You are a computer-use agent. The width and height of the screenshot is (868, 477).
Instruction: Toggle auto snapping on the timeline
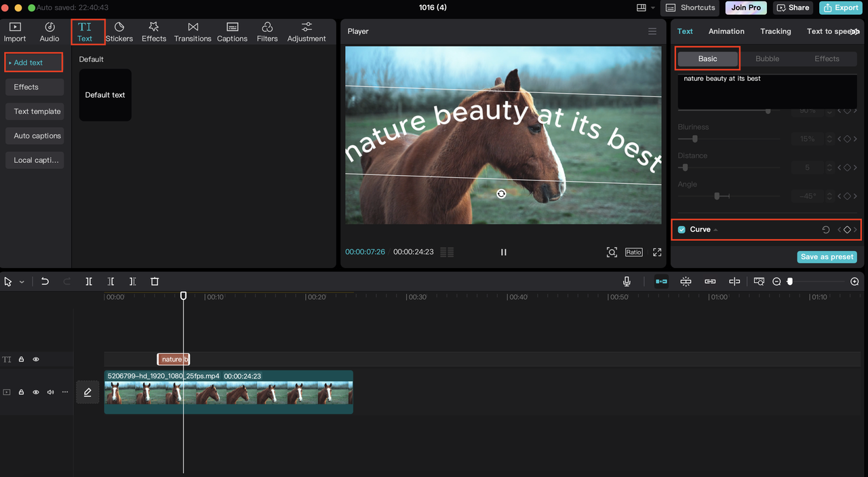pos(686,282)
